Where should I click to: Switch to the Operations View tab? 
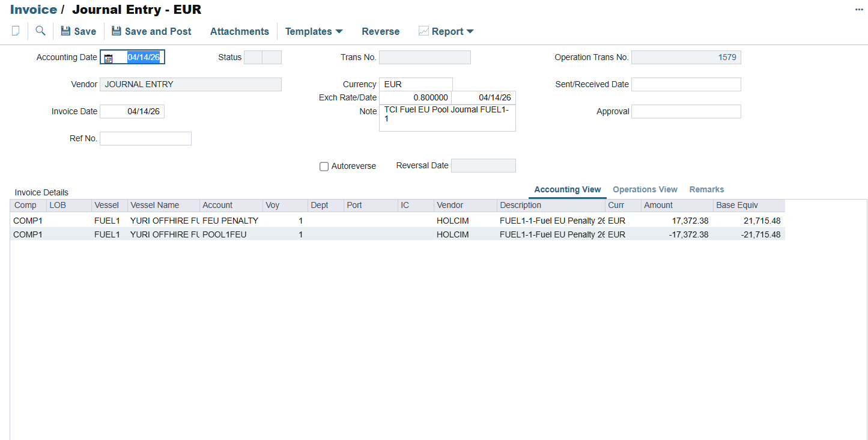pos(645,189)
